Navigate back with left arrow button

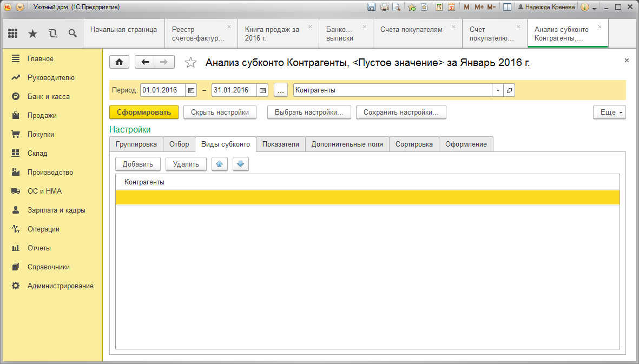click(144, 62)
